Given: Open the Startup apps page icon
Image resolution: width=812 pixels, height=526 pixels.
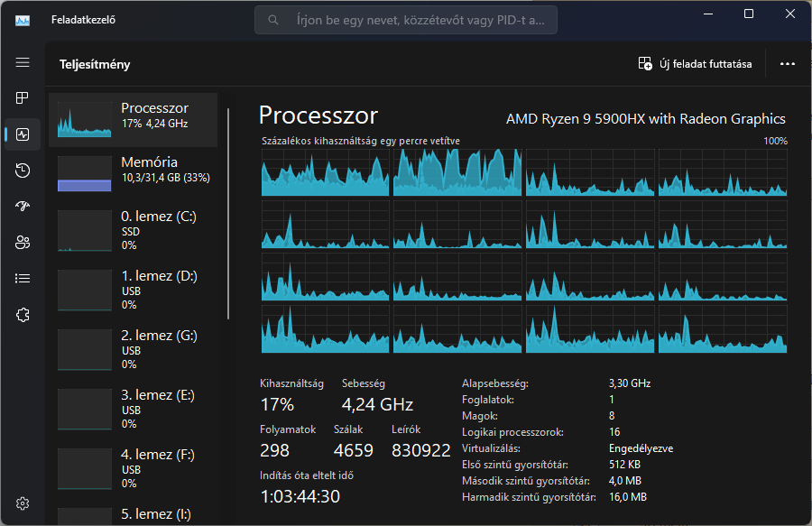Looking at the screenshot, I should pos(23,206).
